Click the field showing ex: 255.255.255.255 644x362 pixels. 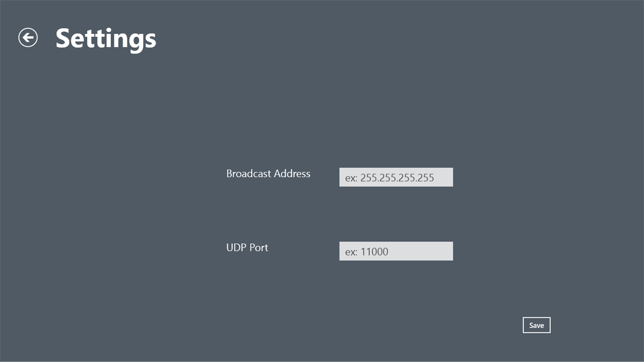point(396,177)
